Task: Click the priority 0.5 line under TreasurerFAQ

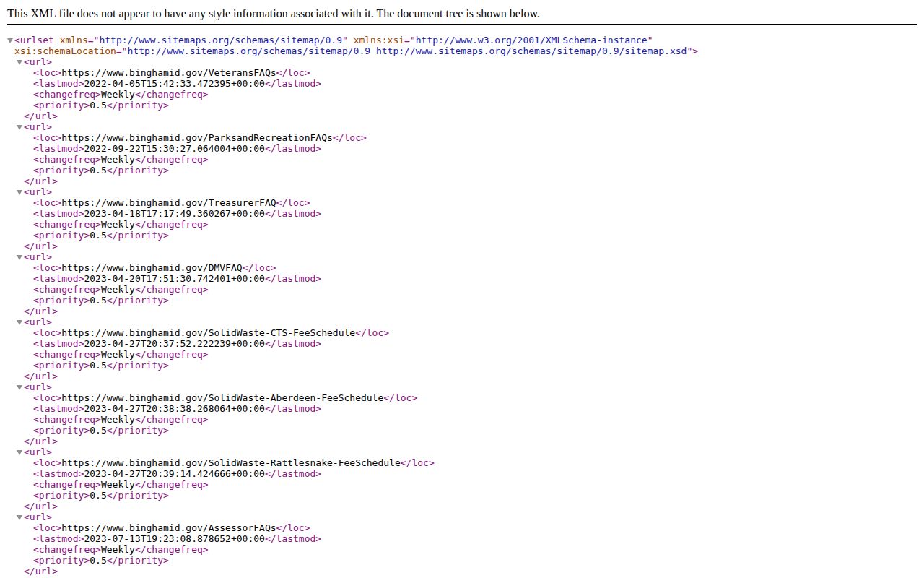Action: point(101,236)
